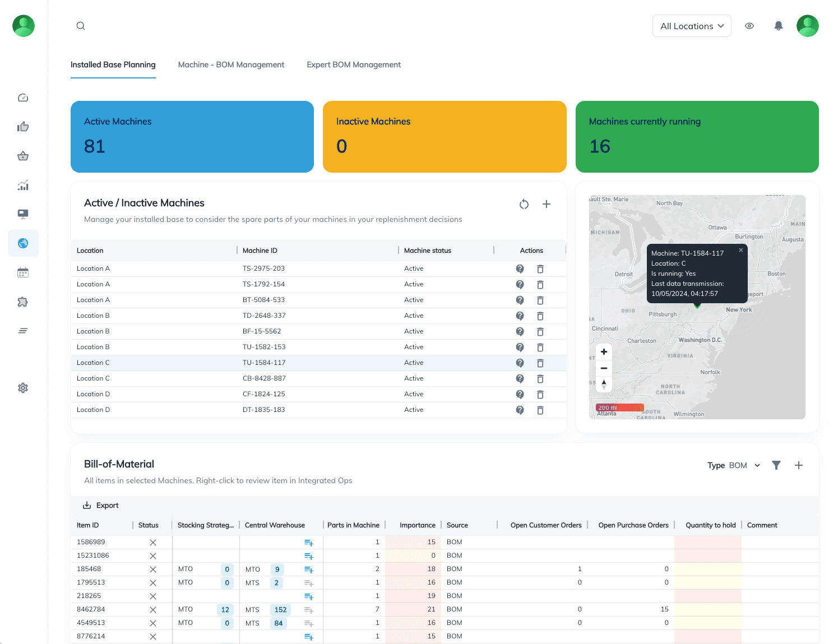
Task: Reset map bearing with compass control
Action: [x=604, y=384]
